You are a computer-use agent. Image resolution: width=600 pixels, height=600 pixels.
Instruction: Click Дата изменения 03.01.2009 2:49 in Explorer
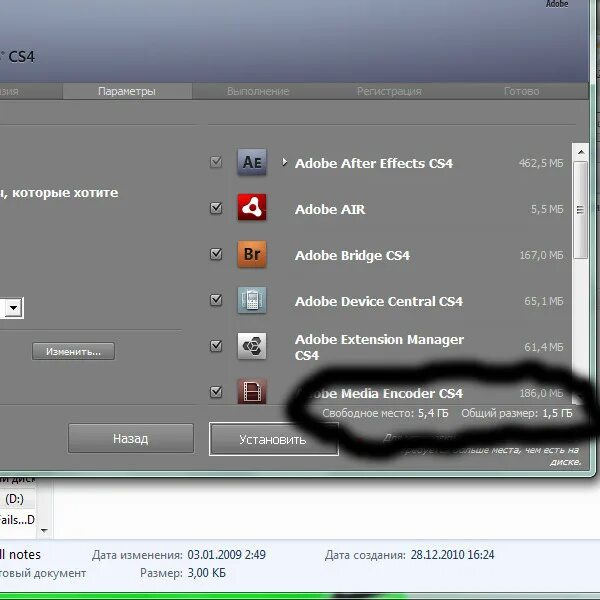(x=179, y=554)
